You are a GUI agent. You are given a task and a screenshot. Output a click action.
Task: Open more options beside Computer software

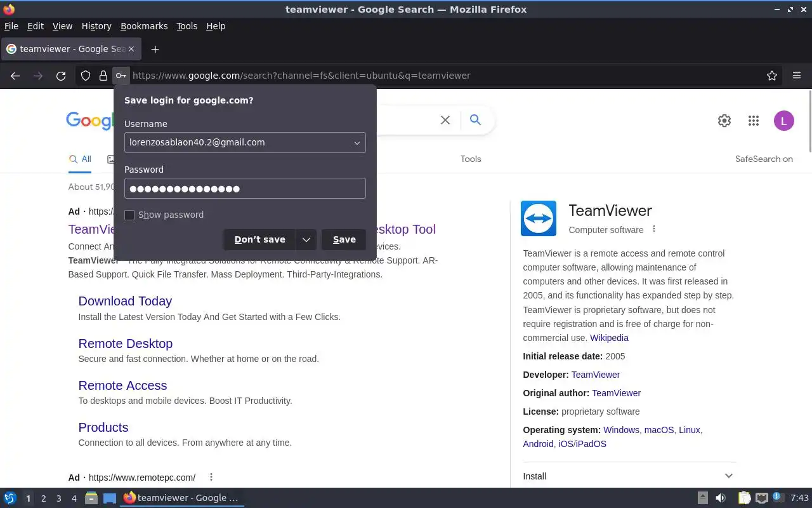click(x=654, y=229)
